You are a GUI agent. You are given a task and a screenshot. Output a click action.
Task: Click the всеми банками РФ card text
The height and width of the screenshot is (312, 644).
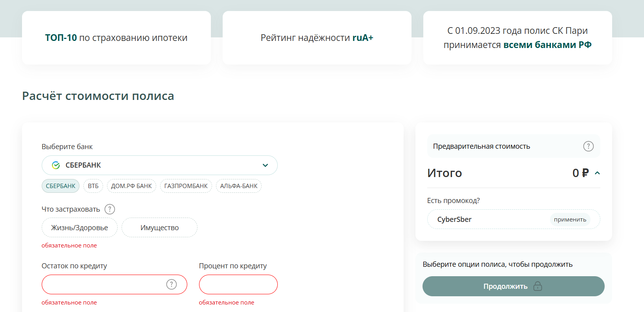547,45
